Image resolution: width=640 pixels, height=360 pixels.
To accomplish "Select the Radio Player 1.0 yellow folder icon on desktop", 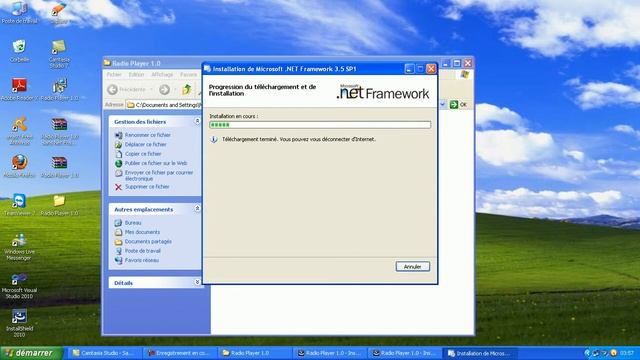I will (x=59, y=204).
